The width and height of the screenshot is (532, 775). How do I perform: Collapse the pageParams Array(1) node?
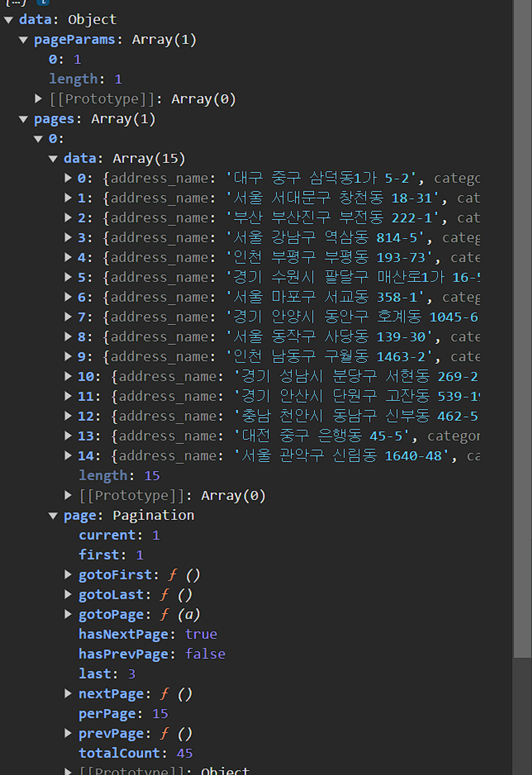[23, 40]
